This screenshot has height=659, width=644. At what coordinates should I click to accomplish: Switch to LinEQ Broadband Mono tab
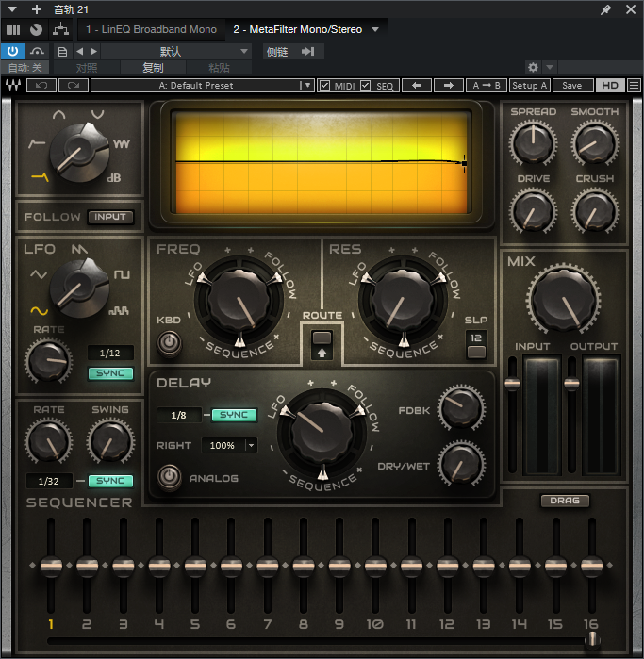[151, 29]
